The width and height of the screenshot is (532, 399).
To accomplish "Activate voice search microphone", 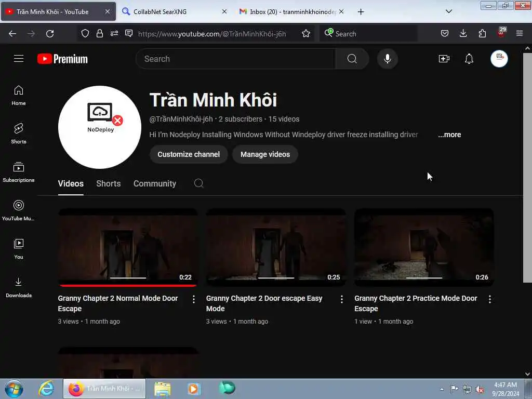I will pyautogui.click(x=387, y=59).
